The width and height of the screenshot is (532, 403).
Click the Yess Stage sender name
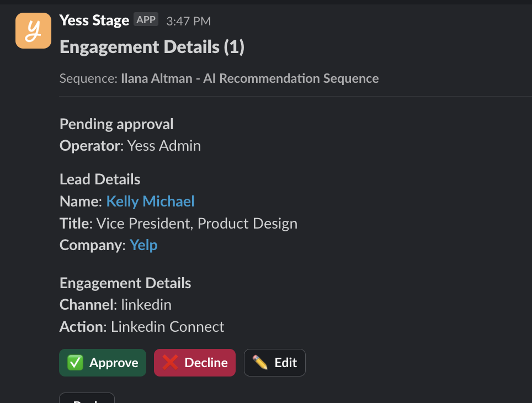click(x=94, y=20)
